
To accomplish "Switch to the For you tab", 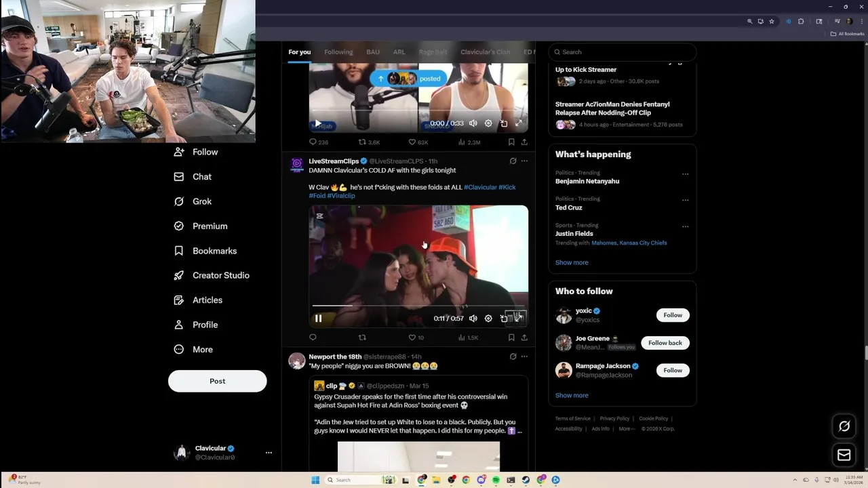I will coord(299,52).
